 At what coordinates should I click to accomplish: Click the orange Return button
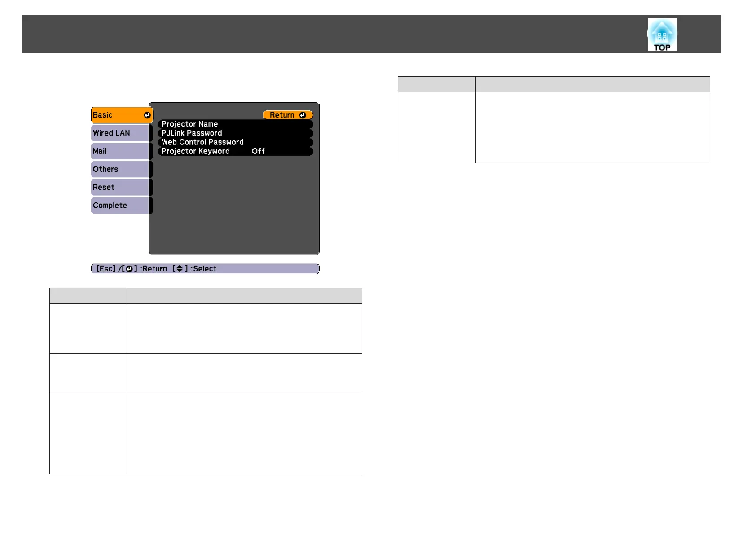click(x=288, y=115)
